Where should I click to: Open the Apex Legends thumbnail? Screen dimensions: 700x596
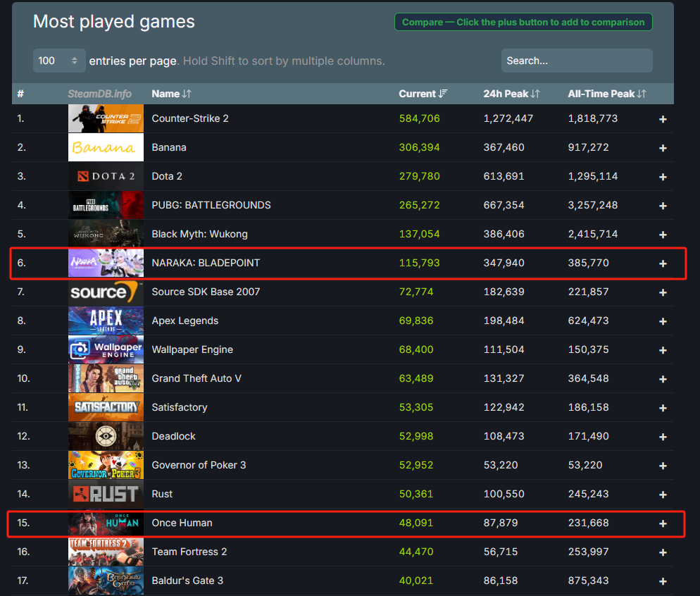pos(106,321)
